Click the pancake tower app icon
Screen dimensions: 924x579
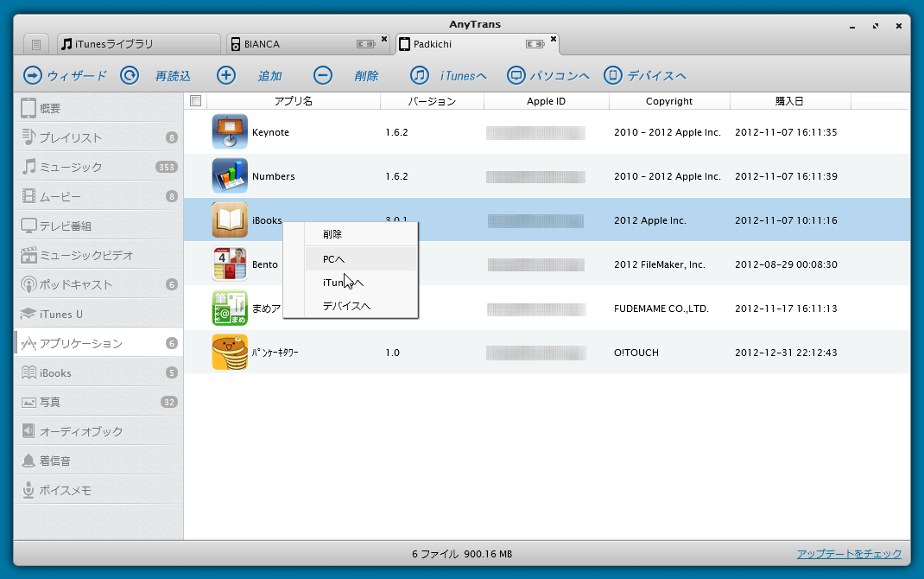coord(230,352)
